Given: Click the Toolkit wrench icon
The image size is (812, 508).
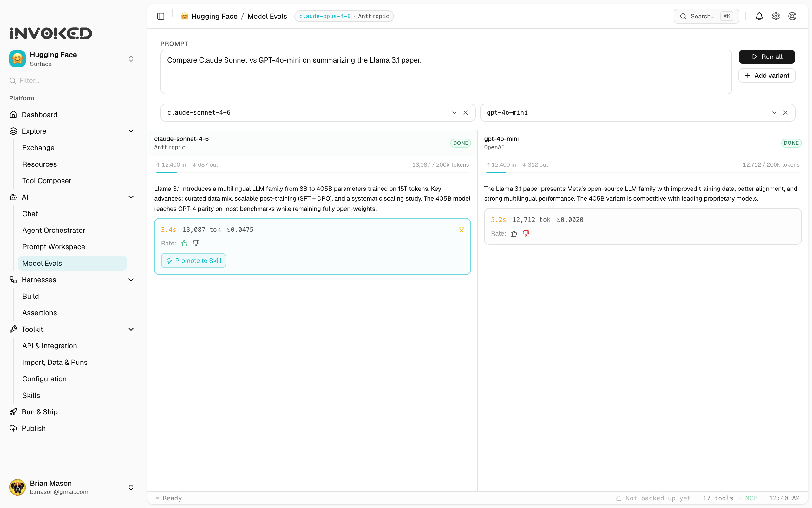Looking at the screenshot, I should [13, 329].
